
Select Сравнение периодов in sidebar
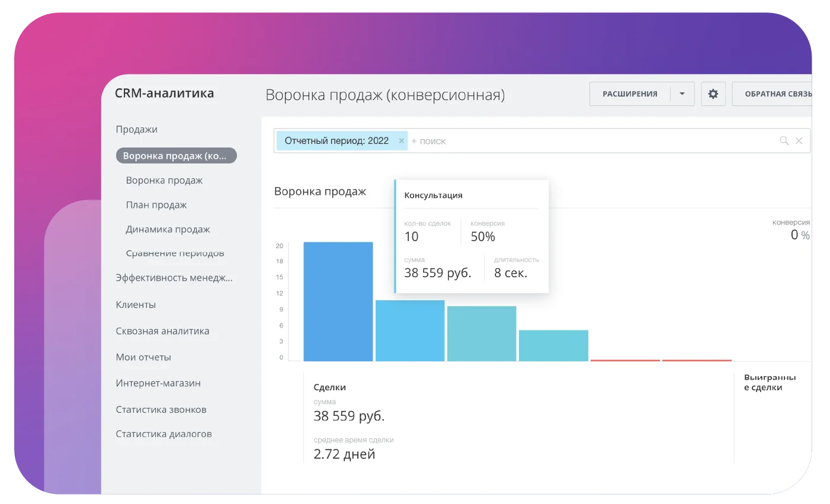175,253
